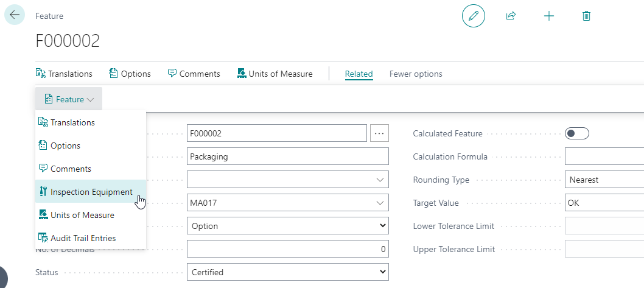
Task: Go back using the arrow button
Action: pos(15,15)
